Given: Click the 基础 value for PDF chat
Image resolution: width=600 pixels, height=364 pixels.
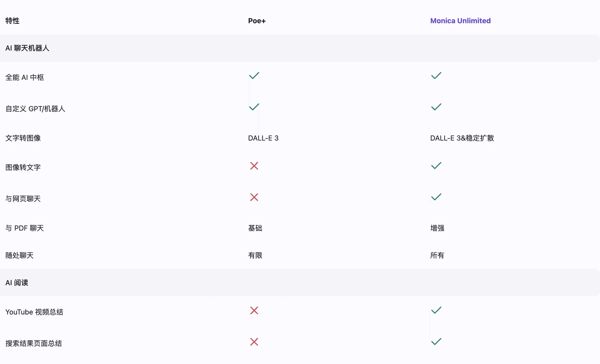Looking at the screenshot, I should [255, 228].
